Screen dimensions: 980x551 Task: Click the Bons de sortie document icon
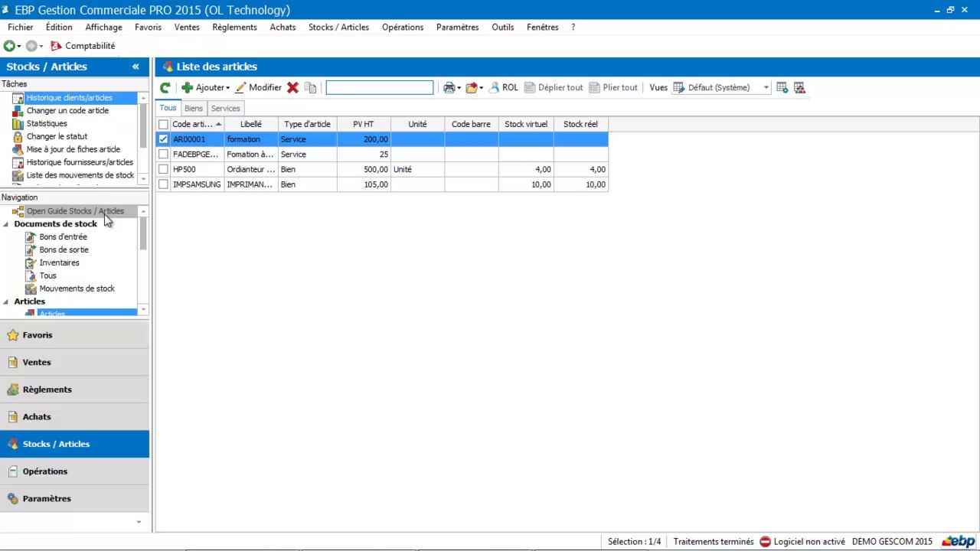pos(31,250)
